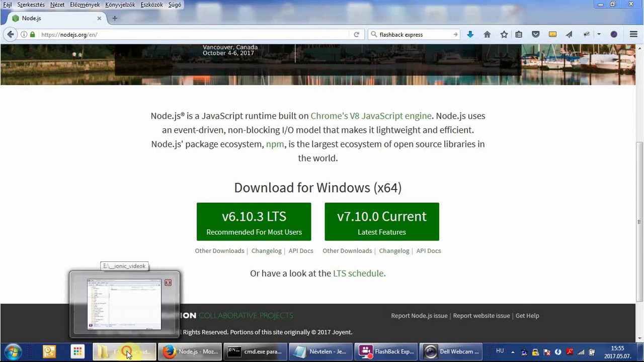
Task: Show hidden system tray icons
Action: coord(513,352)
